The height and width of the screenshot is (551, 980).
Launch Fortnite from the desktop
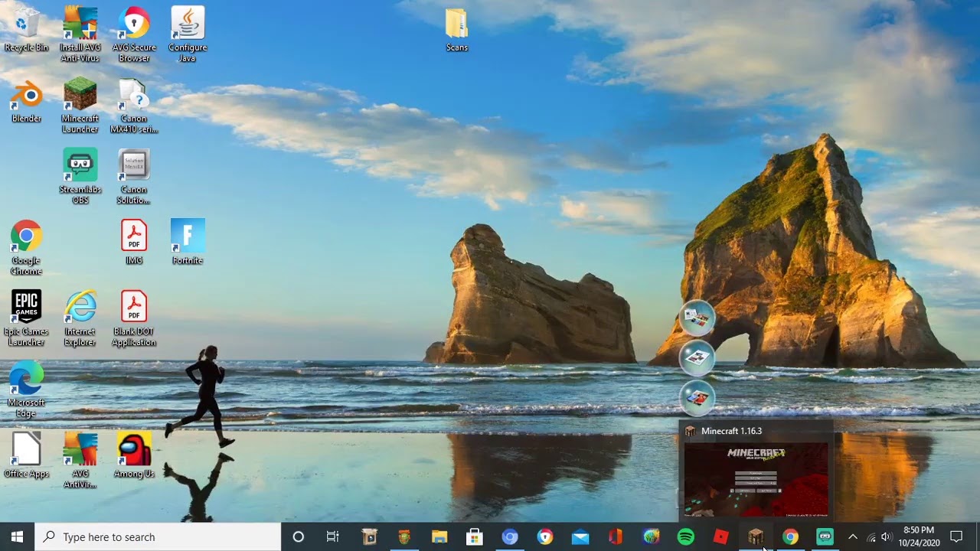point(188,243)
